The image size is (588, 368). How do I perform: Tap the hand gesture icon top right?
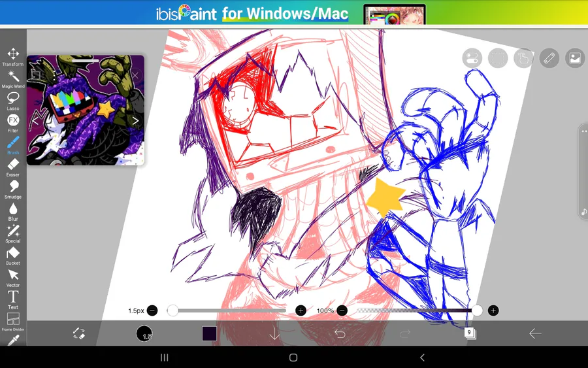523,58
